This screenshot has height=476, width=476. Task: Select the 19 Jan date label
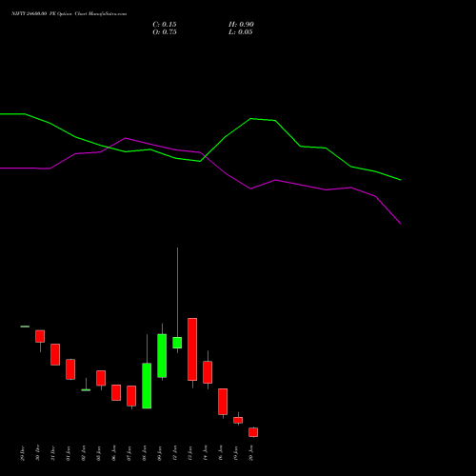tap(236, 453)
